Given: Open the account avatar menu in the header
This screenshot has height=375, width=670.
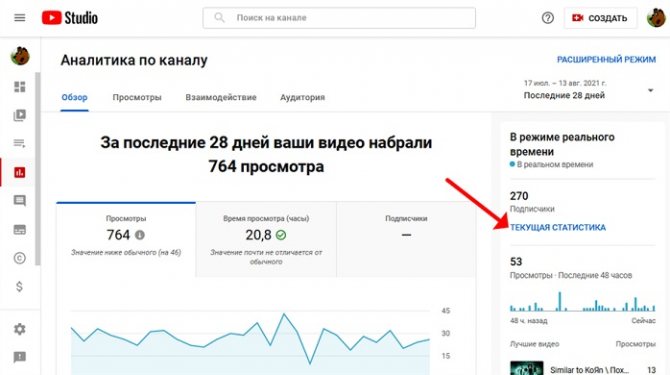Looking at the screenshot, I should pos(656,18).
